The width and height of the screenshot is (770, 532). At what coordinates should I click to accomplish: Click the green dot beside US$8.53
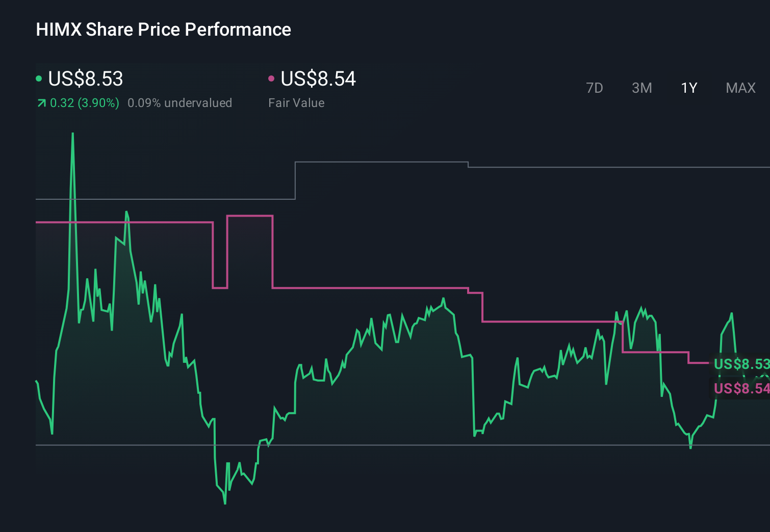[x=39, y=78]
